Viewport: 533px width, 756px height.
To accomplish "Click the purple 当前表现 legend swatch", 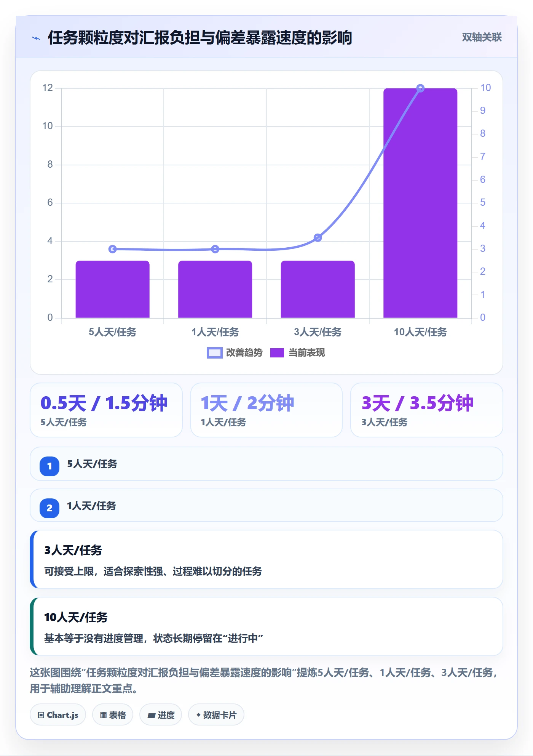I will click(x=277, y=353).
